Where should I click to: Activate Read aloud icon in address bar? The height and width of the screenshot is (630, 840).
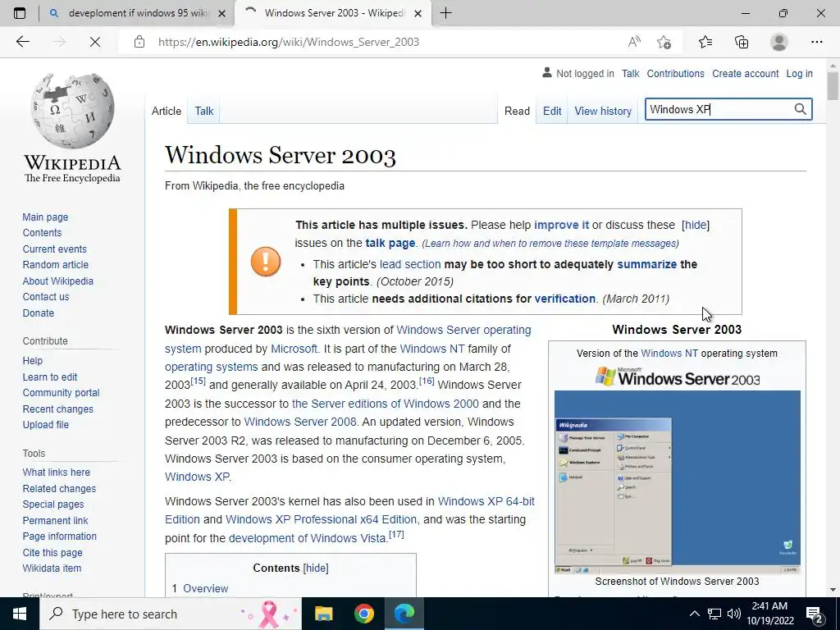point(634,42)
